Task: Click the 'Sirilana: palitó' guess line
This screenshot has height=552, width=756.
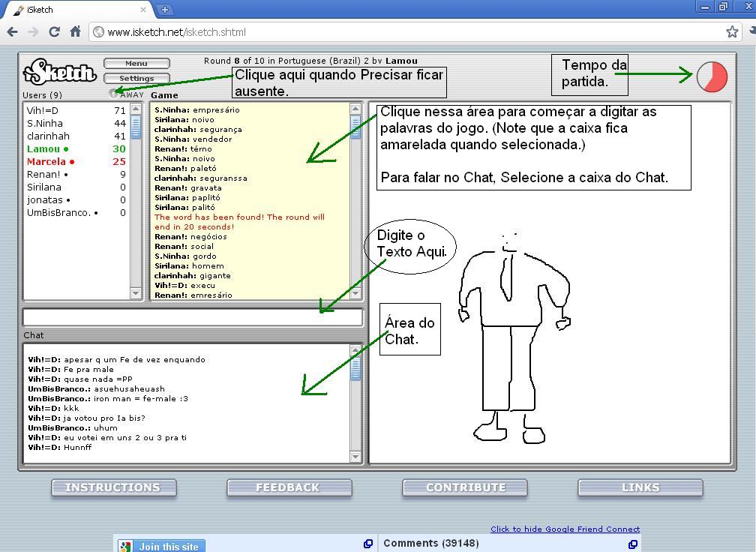Action: 184,207
